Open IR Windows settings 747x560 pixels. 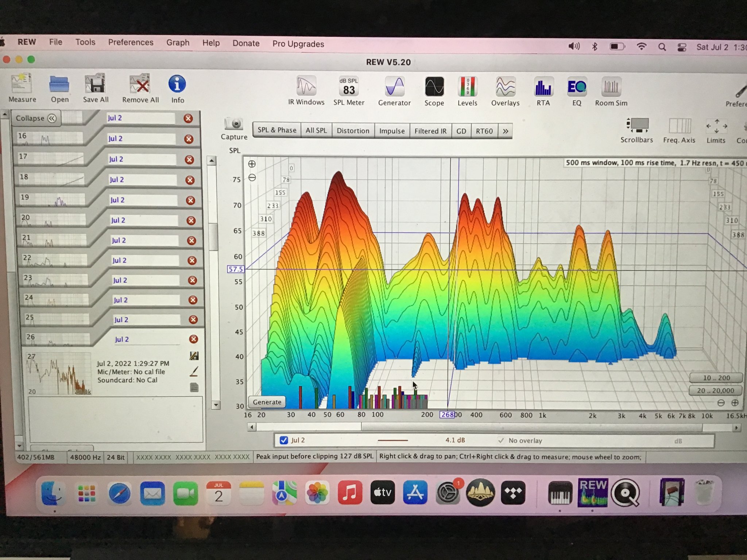[x=306, y=91]
